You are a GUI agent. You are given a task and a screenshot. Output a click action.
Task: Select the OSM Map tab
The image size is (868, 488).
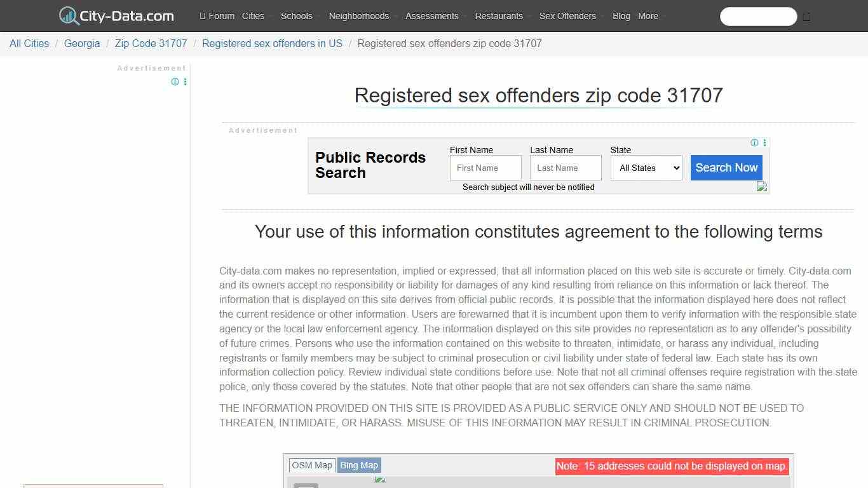point(311,465)
